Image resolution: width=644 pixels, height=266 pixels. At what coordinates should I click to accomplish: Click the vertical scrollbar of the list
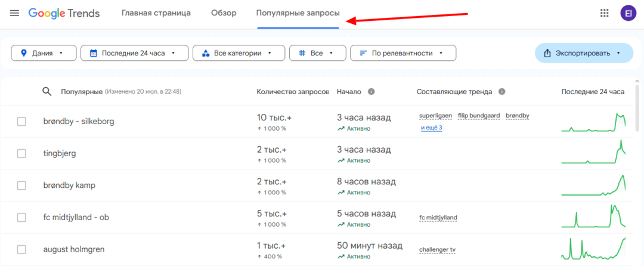point(637,109)
